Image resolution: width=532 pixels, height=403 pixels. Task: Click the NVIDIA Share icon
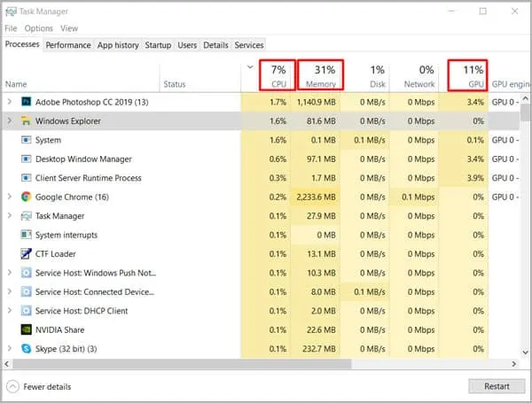[x=26, y=329]
